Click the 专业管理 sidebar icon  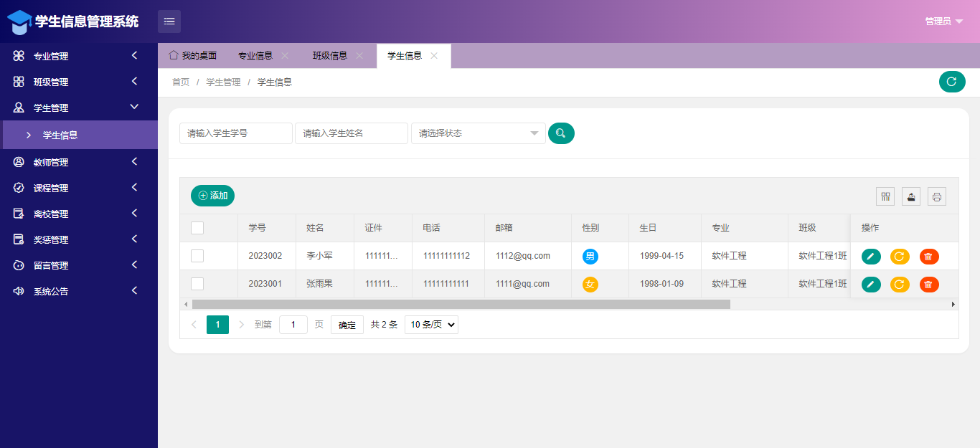point(19,56)
